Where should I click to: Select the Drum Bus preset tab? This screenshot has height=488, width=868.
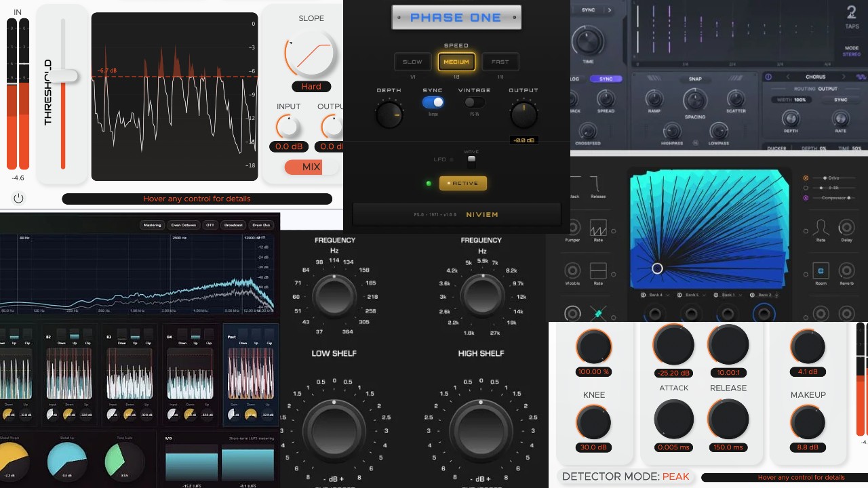point(262,225)
